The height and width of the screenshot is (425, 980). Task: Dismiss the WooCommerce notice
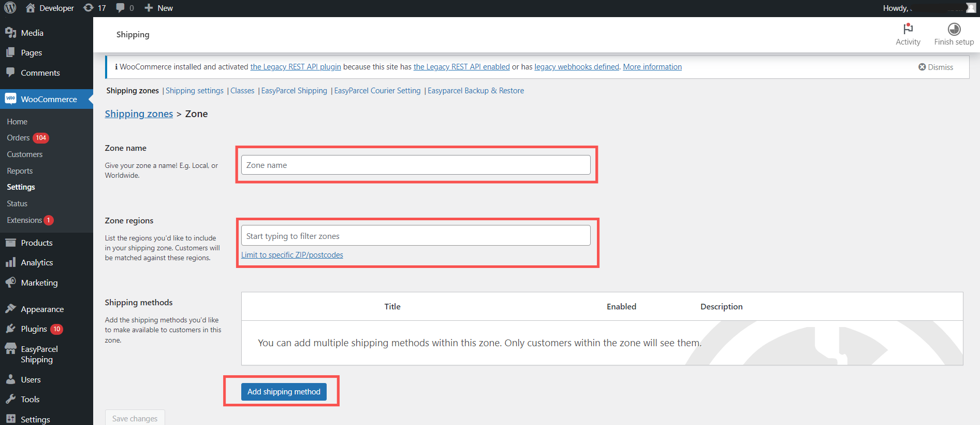point(935,67)
